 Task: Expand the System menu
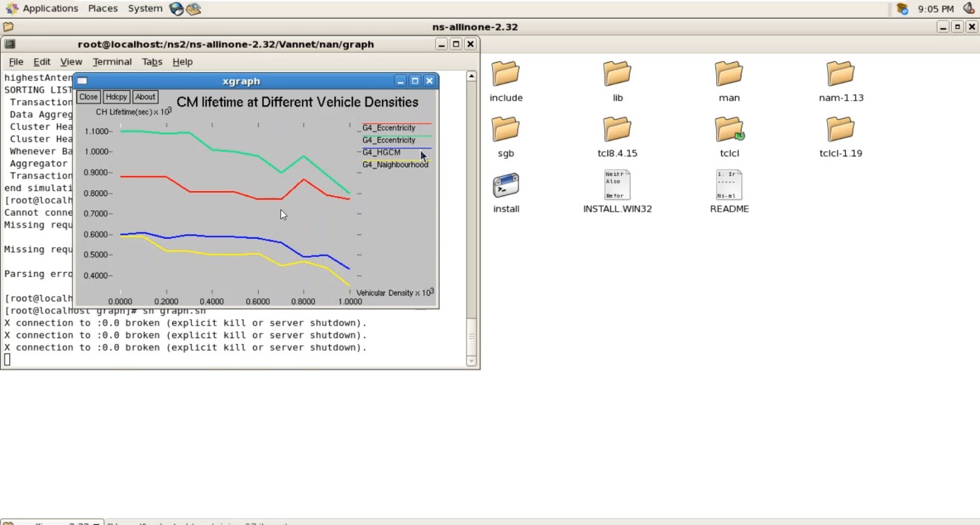145,8
